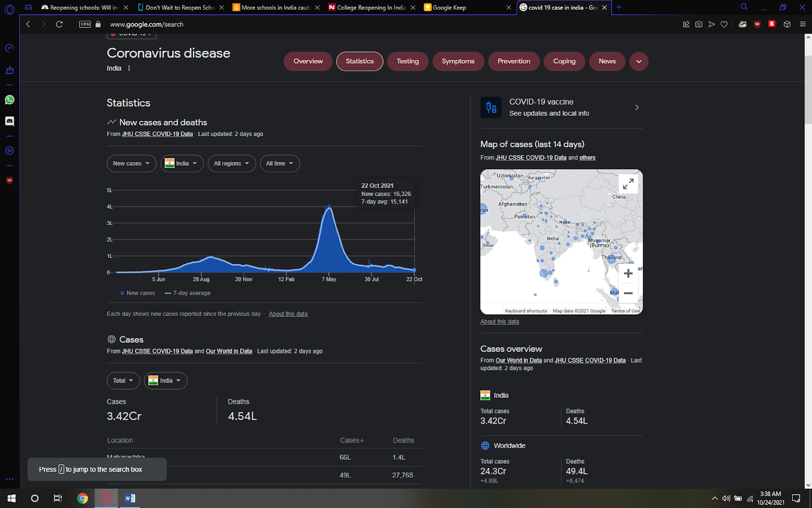Zoom out on the cases map
This screenshot has width=812, height=508.
point(628,293)
